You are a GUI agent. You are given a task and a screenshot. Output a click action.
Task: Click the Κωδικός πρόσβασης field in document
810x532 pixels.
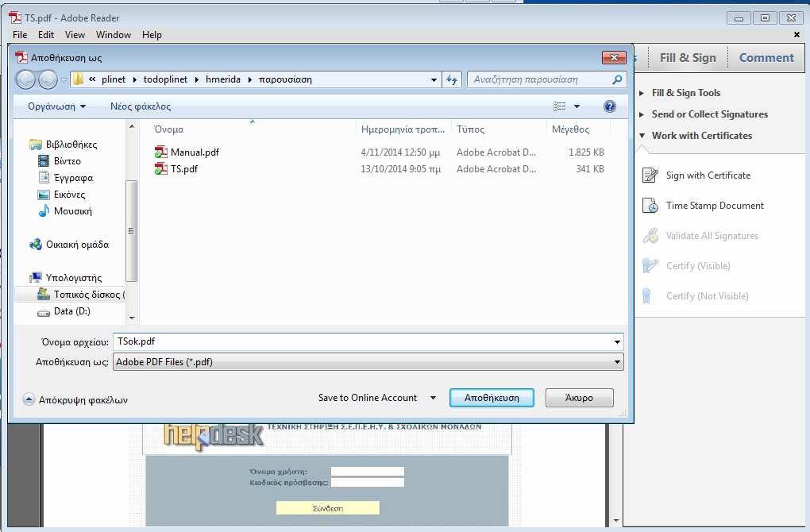coord(368,482)
